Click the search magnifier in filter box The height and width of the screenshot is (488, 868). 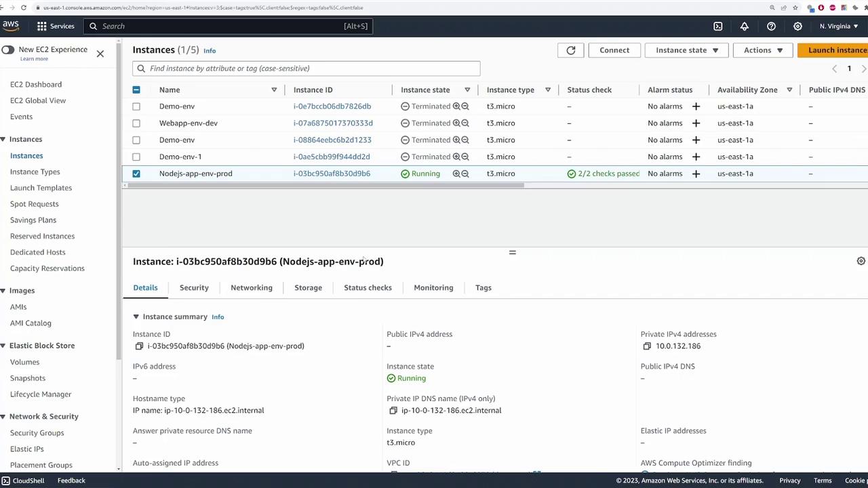pyautogui.click(x=141, y=68)
